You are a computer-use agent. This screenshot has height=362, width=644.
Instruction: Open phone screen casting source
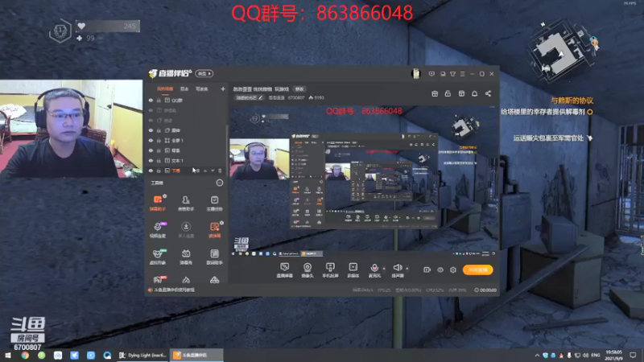[x=330, y=270]
